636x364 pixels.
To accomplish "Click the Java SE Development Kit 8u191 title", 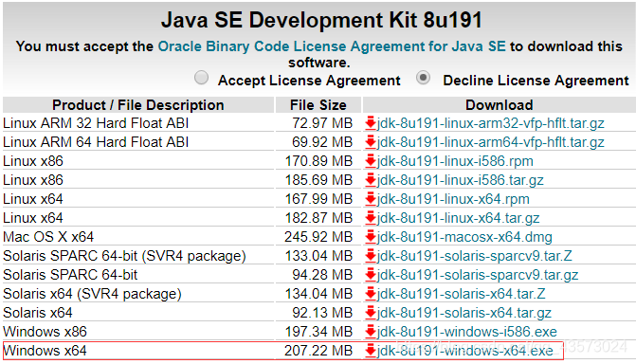I will tap(321, 20).
